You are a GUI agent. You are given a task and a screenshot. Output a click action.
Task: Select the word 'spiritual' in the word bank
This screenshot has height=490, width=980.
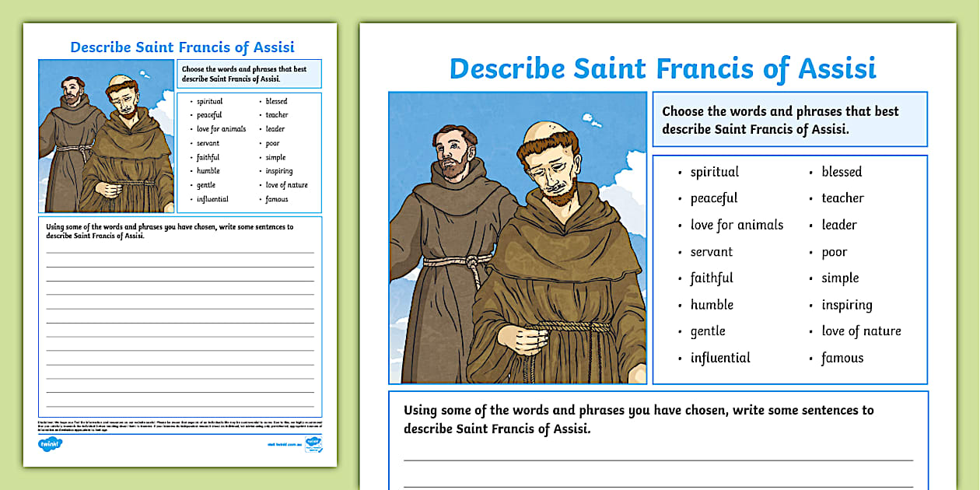(713, 171)
